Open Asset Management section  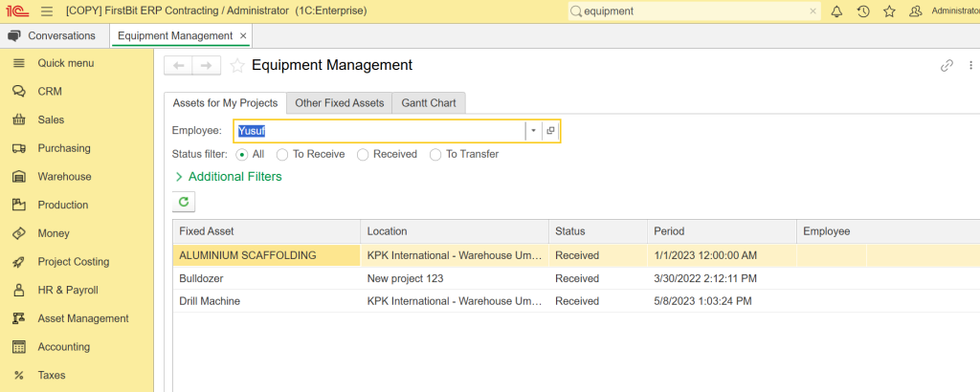(83, 318)
